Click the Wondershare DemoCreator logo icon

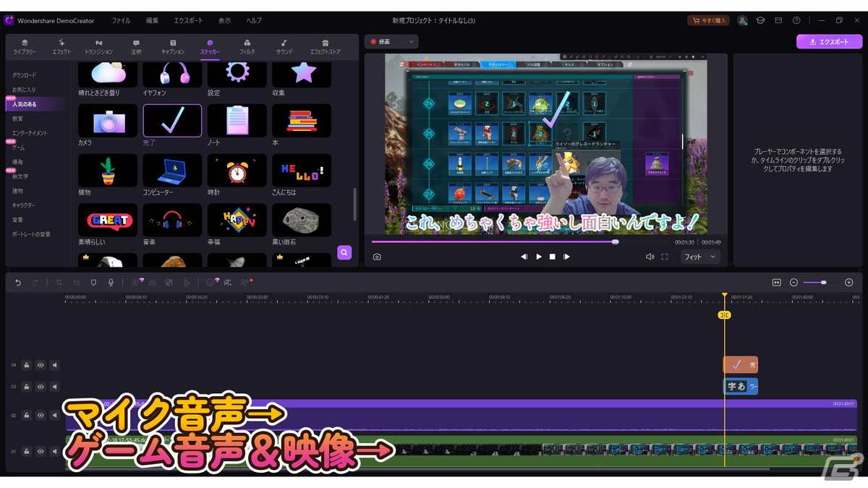(x=9, y=21)
